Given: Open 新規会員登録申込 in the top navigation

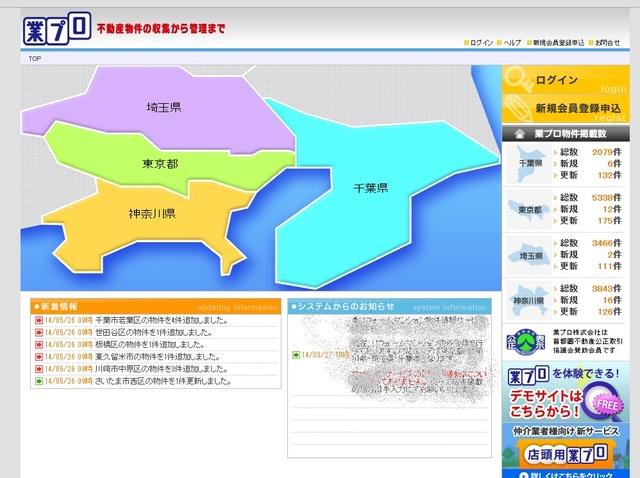Looking at the screenshot, I should point(558,42).
